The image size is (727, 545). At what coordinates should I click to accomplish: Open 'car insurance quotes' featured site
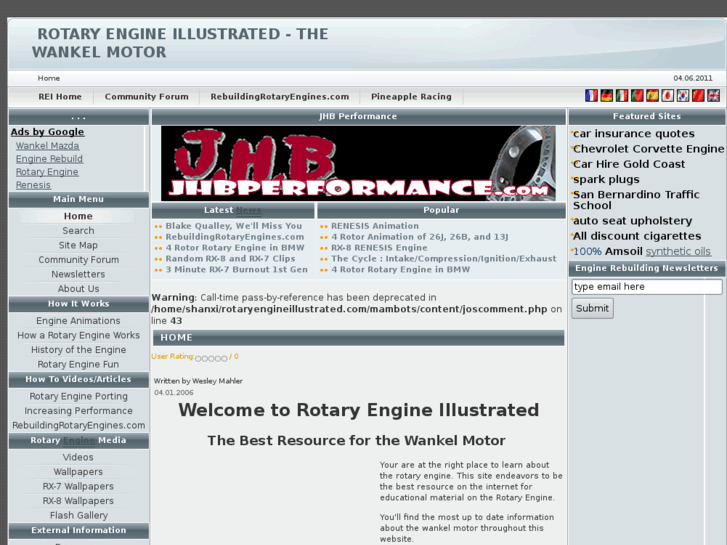pyautogui.click(x=634, y=134)
